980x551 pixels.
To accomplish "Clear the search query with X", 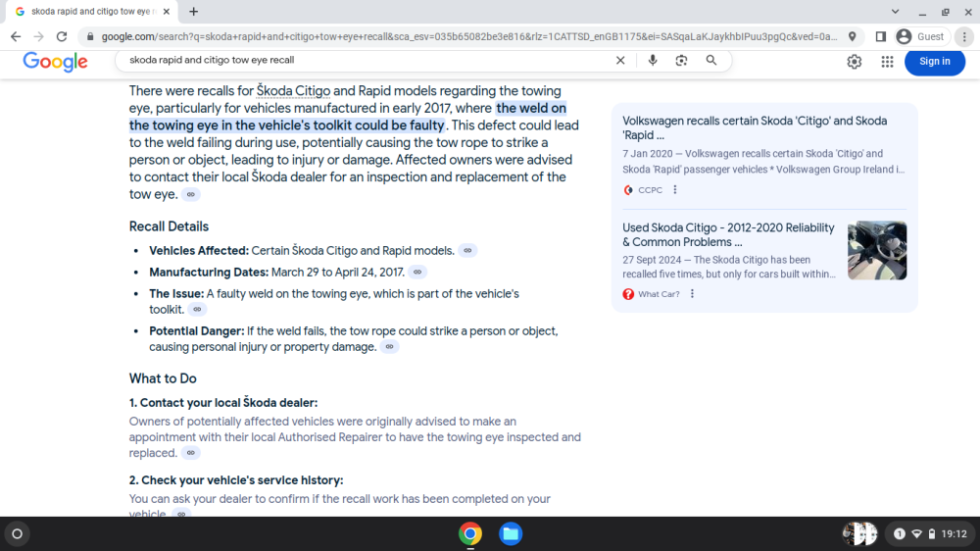I will click(620, 60).
